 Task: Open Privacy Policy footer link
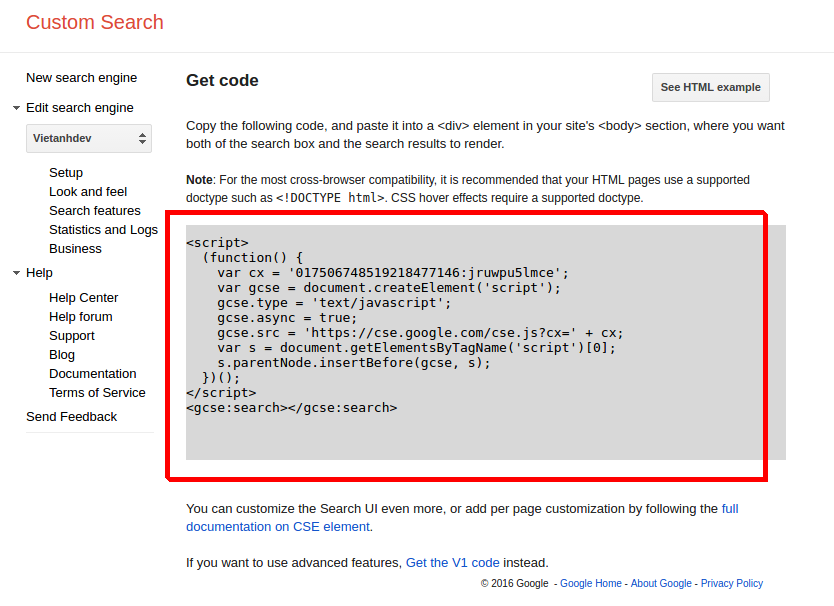[731, 584]
